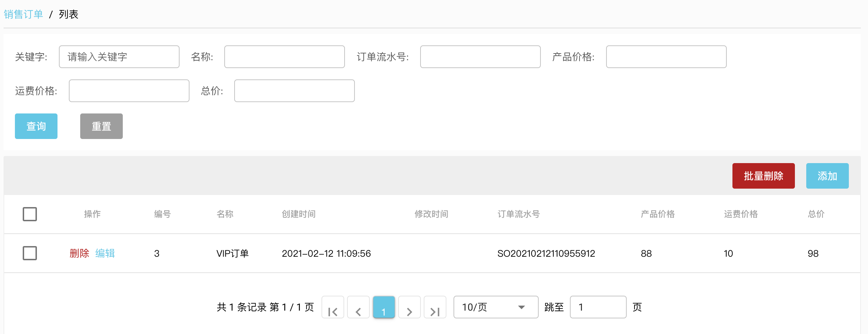Image resolution: width=868 pixels, height=334 pixels.
Task: Open the 销售订单 breadcrumb link
Action: [x=23, y=14]
